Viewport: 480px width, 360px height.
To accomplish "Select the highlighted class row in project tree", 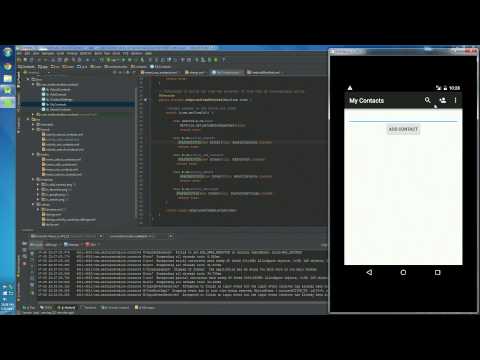I will (x=77, y=104).
